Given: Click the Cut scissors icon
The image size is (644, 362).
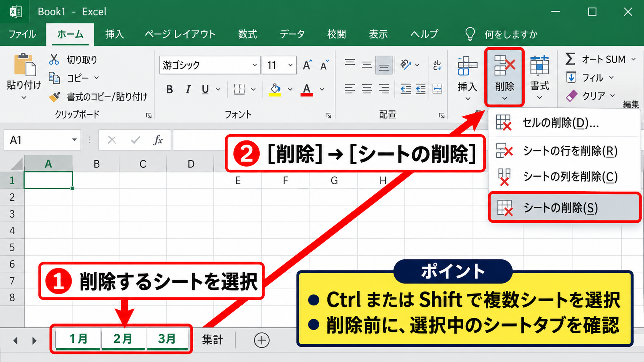Looking at the screenshot, I should (54, 60).
